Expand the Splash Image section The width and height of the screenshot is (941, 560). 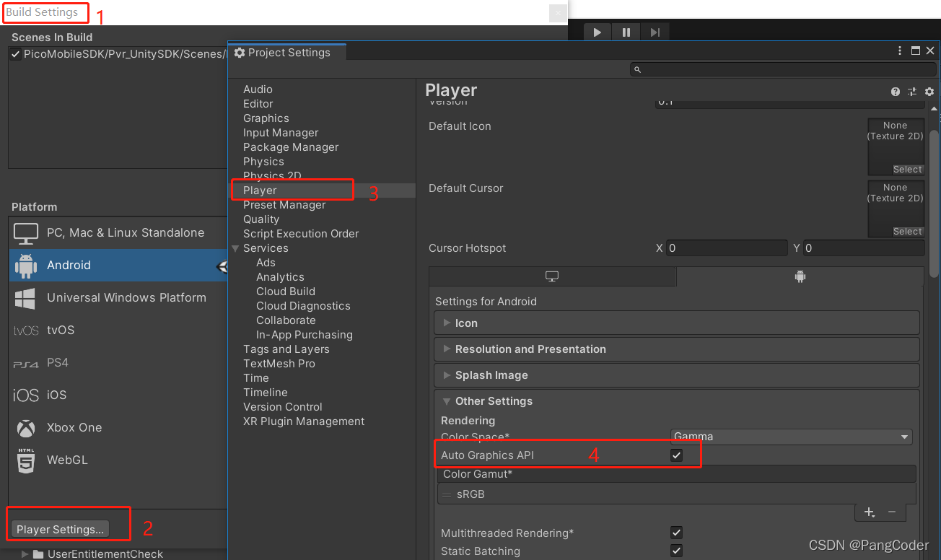click(x=677, y=375)
